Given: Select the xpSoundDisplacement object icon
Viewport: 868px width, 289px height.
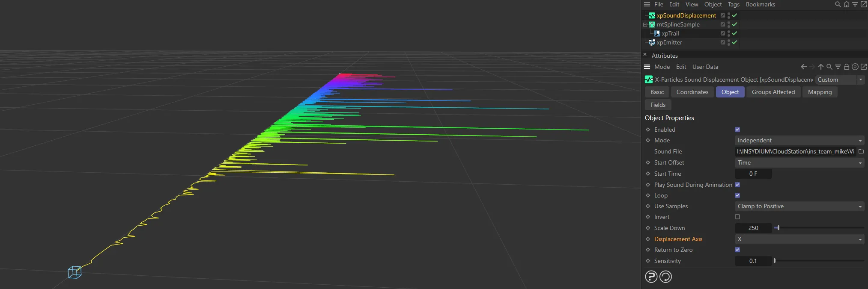Looking at the screenshot, I should pyautogui.click(x=652, y=15).
